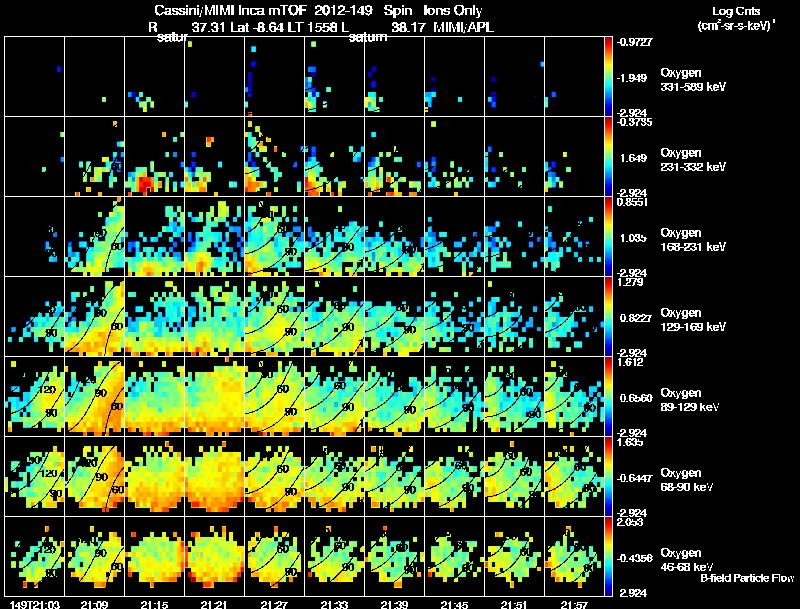Click the color bar beside Oxygen 331-589 keV
Screen dimensions: 800x609
608,77
